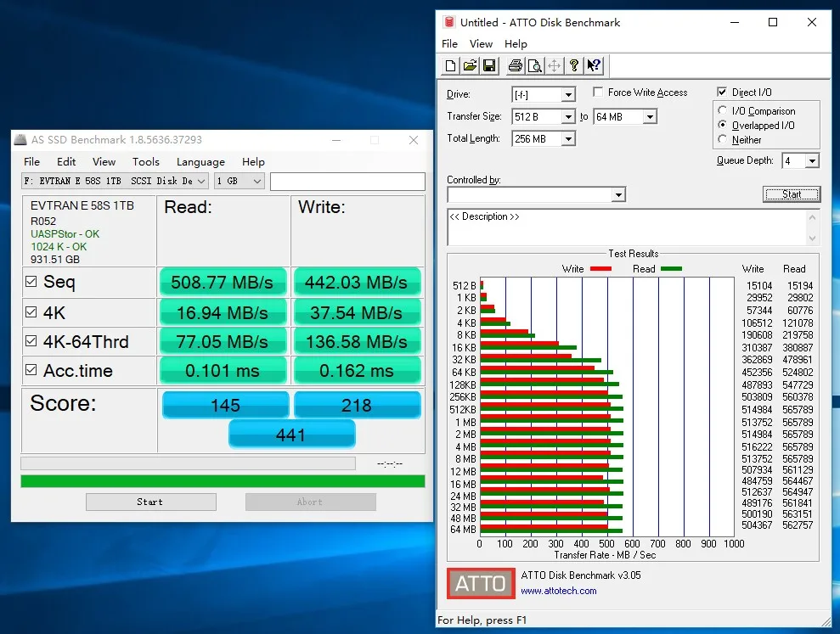Toggle the 4K test checkbox
The width and height of the screenshot is (840, 634).
[31, 312]
